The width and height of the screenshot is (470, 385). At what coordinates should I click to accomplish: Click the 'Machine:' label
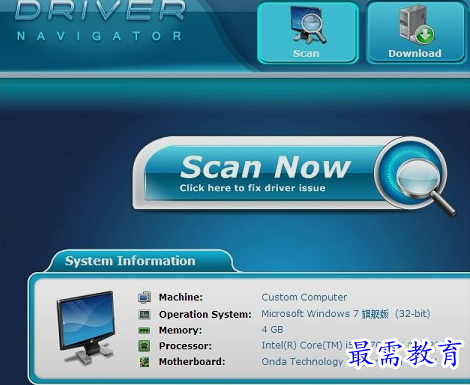(181, 297)
